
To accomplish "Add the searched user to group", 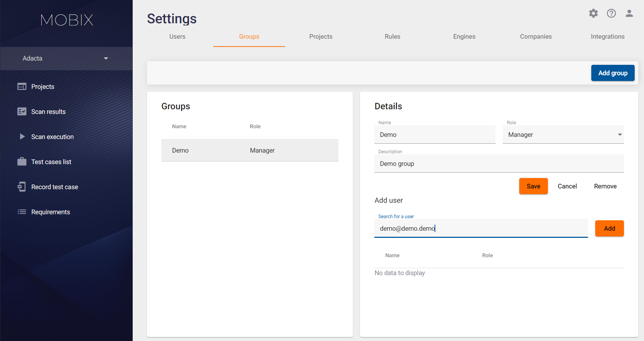I will [610, 228].
